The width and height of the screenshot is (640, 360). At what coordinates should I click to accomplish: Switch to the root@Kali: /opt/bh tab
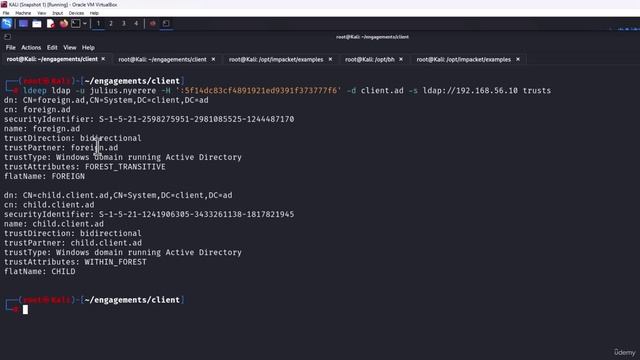(x=370, y=60)
